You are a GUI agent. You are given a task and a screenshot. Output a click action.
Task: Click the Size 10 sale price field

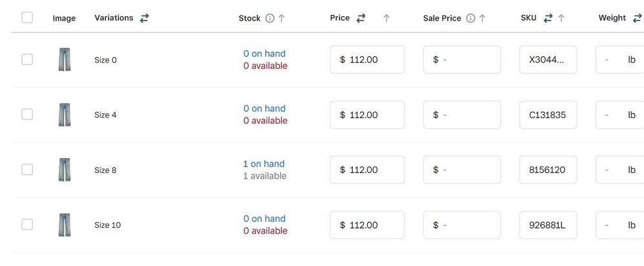point(462,225)
